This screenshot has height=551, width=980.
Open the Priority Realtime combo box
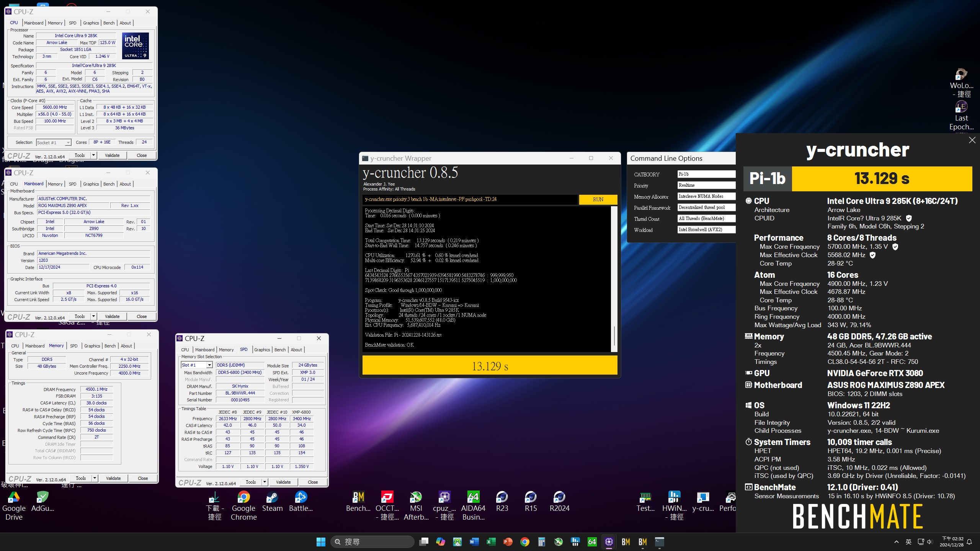coord(706,185)
